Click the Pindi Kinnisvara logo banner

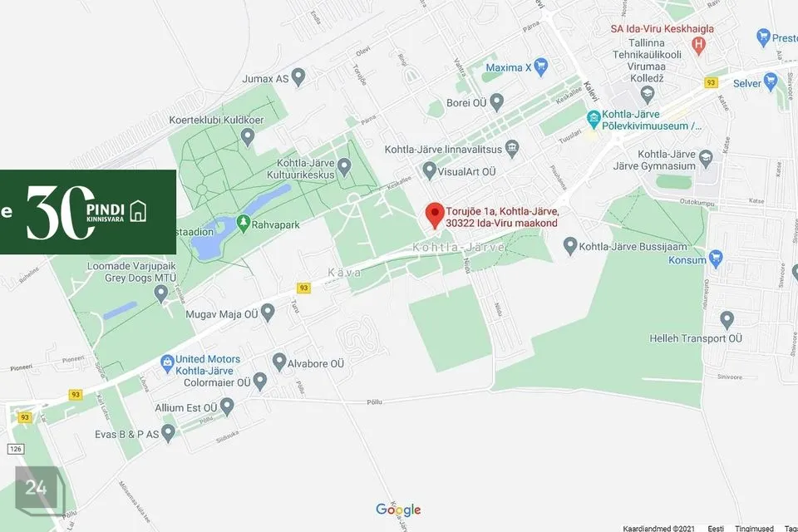point(88,212)
